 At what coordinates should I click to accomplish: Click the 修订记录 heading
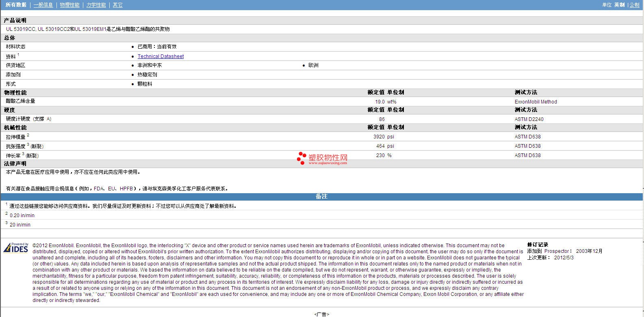tap(538, 245)
